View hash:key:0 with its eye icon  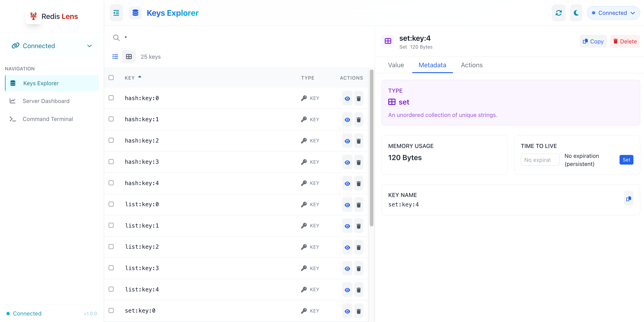pos(347,98)
